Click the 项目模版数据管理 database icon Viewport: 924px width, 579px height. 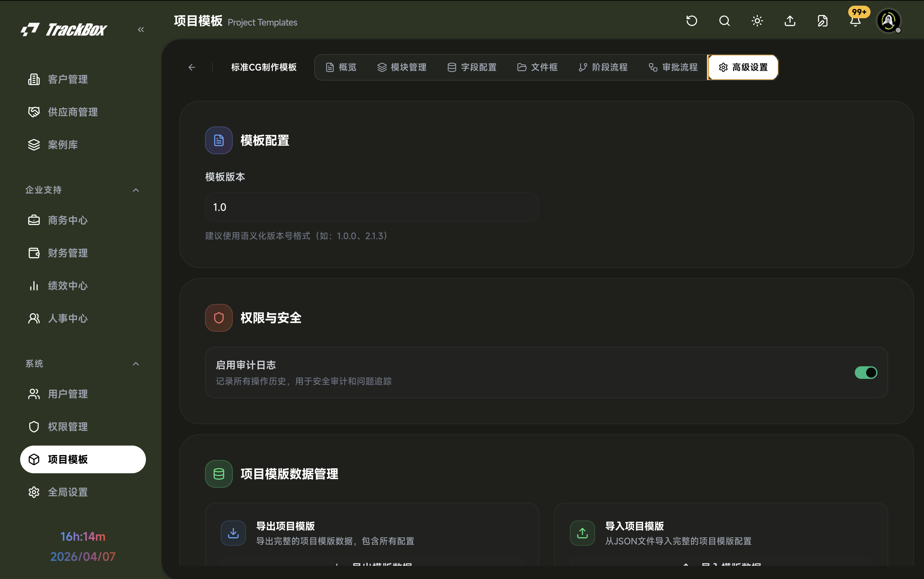coord(219,474)
